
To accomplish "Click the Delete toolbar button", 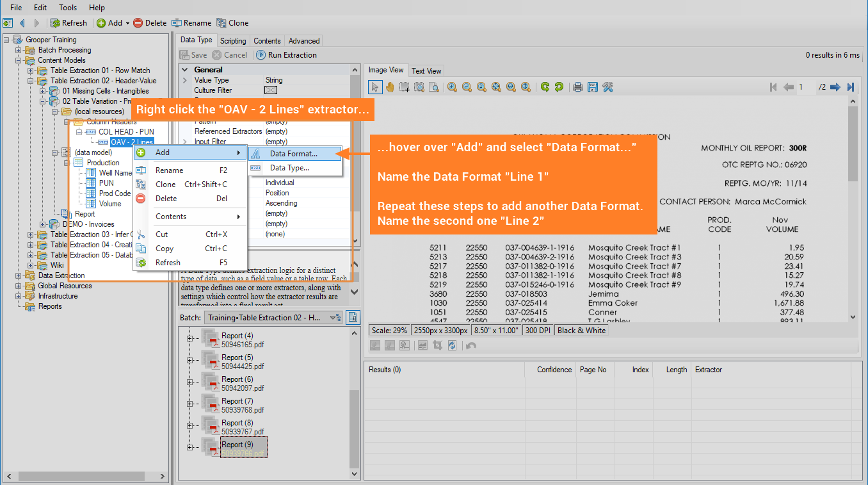I will coord(149,23).
